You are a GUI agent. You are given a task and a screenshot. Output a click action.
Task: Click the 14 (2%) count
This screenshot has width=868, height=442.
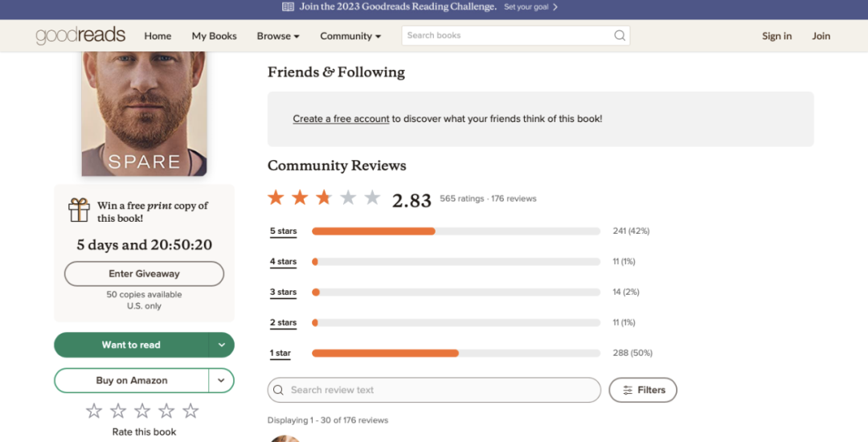[626, 292]
